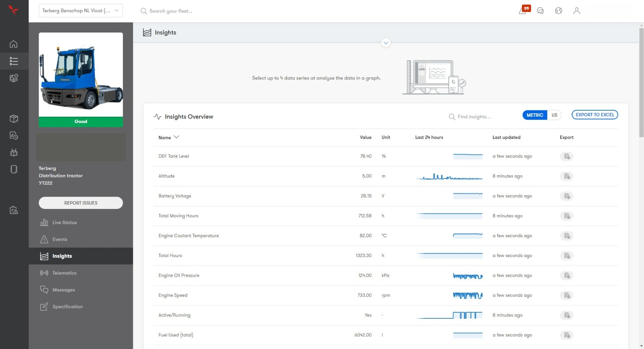Screen dimensions: 644x349
Task: Click the Last updated column header
Action: click(506, 137)
